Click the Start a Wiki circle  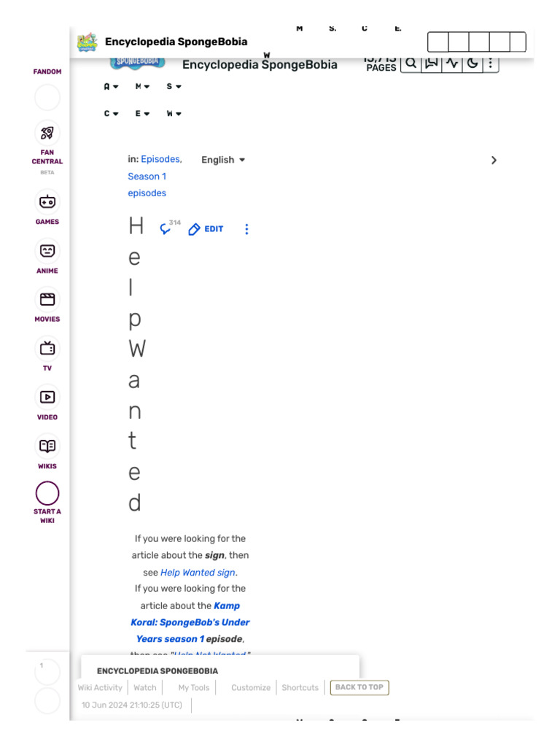point(47,493)
